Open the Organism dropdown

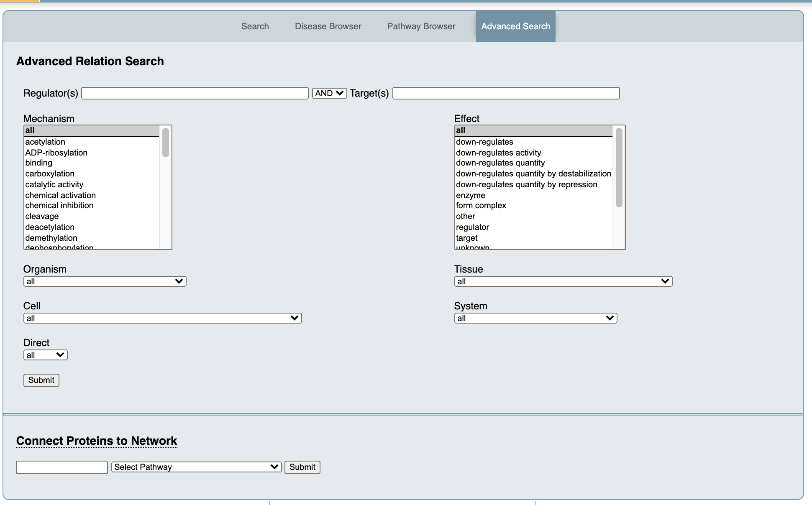(105, 281)
